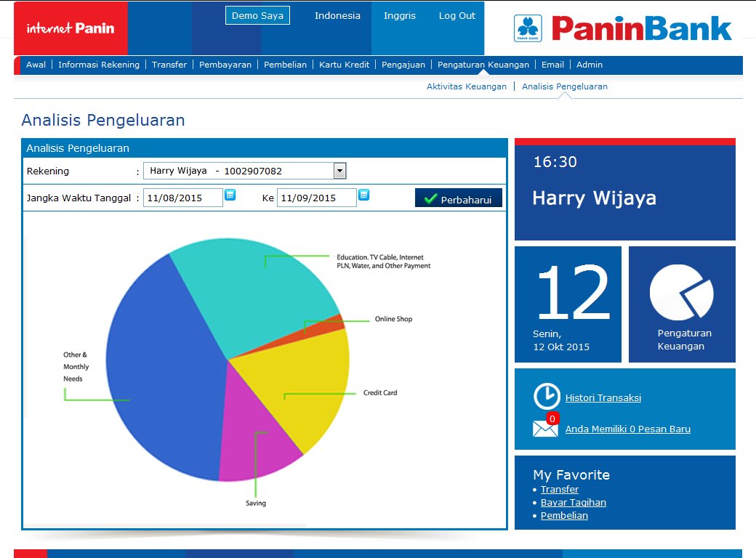The height and width of the screenshot is (558, 756).
Task: Open the Pengajuan menu
Action: 403,65
